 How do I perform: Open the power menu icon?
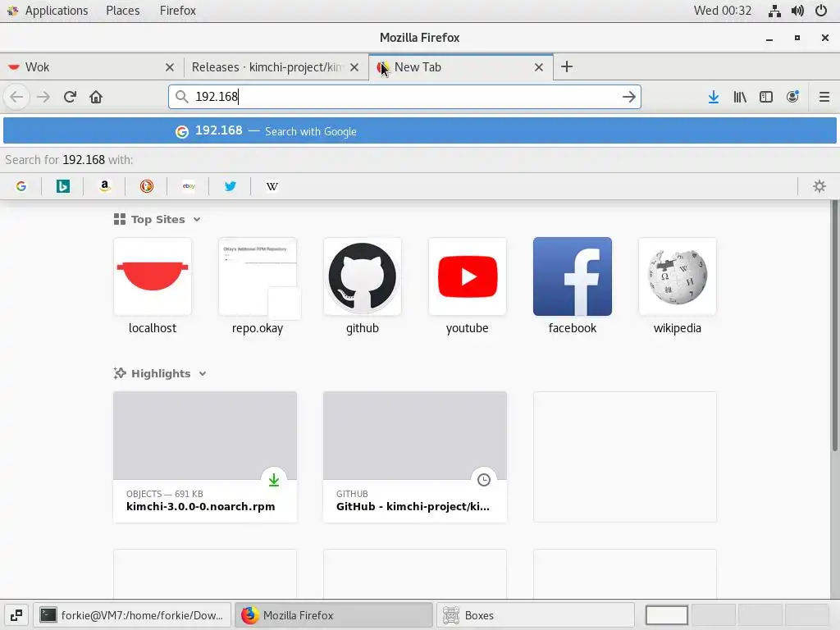click(x=820, y=11)
